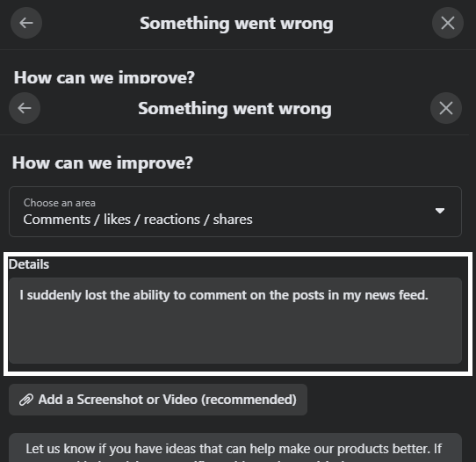
Task: Focus the Details text area
Action: (235, 321)
